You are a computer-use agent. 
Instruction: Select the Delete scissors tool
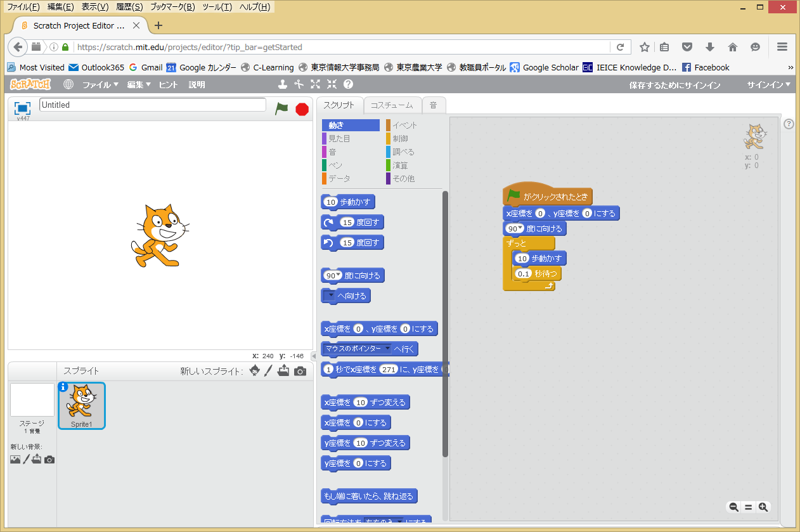(x=299, y=84)
